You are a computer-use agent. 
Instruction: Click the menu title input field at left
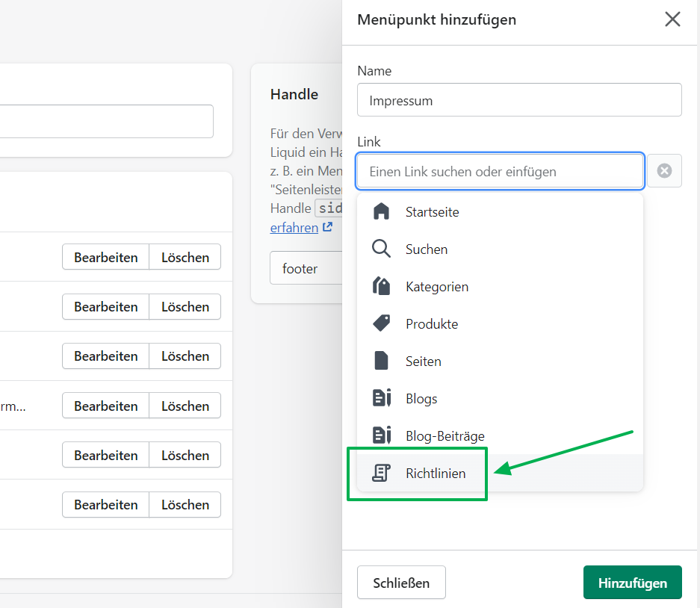[x=106, y=122]
